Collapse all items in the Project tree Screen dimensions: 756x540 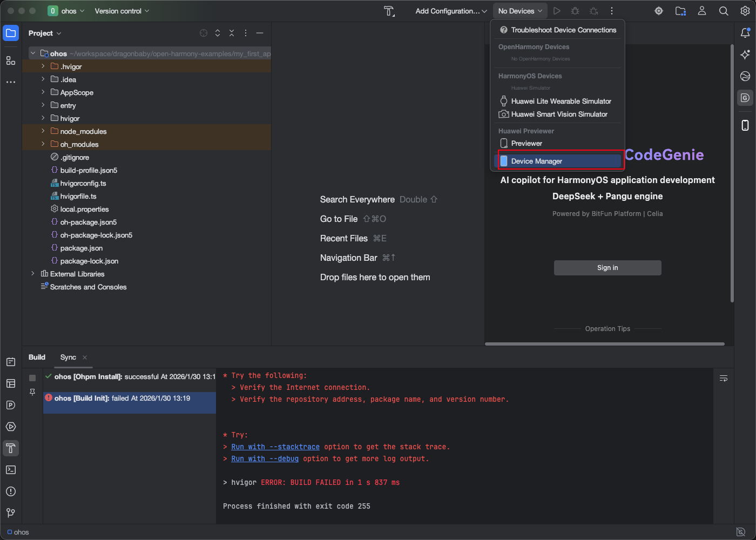tap(232, 33)
